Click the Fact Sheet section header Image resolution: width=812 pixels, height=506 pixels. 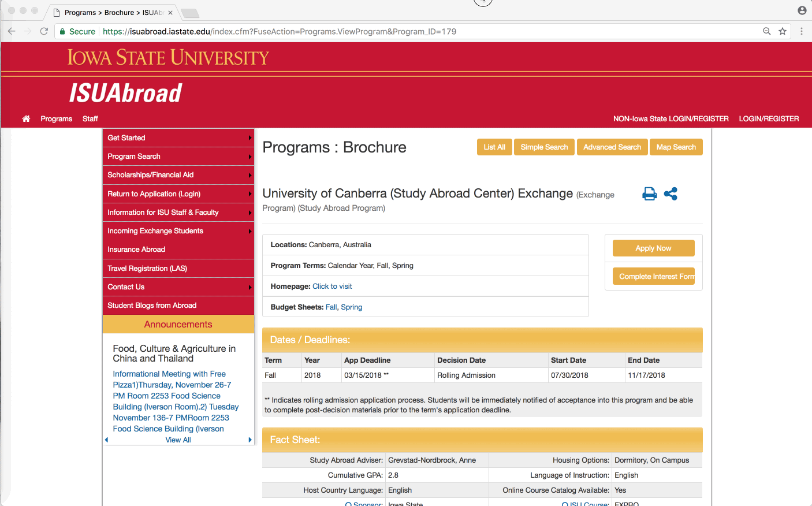482,440
